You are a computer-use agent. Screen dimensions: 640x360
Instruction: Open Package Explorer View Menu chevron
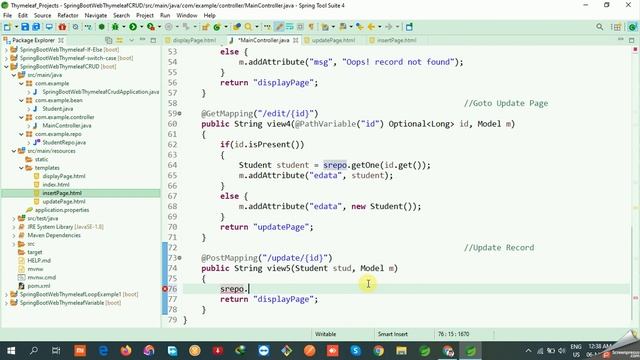(131, 40)
